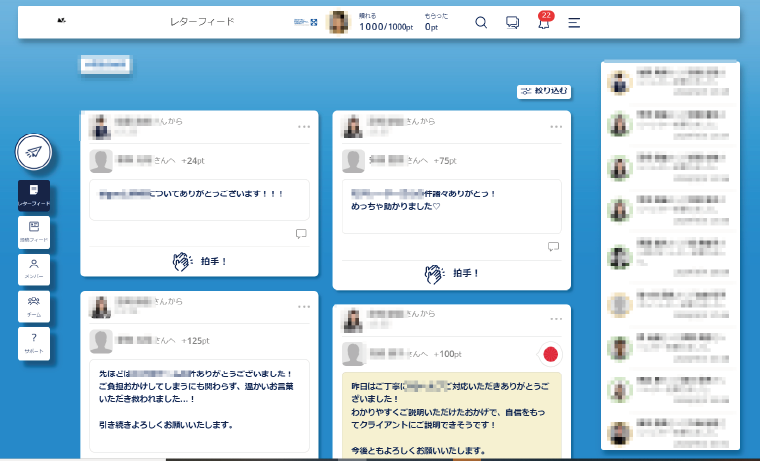Click the line 引き続きよろしくお願いいたします。

166,425
